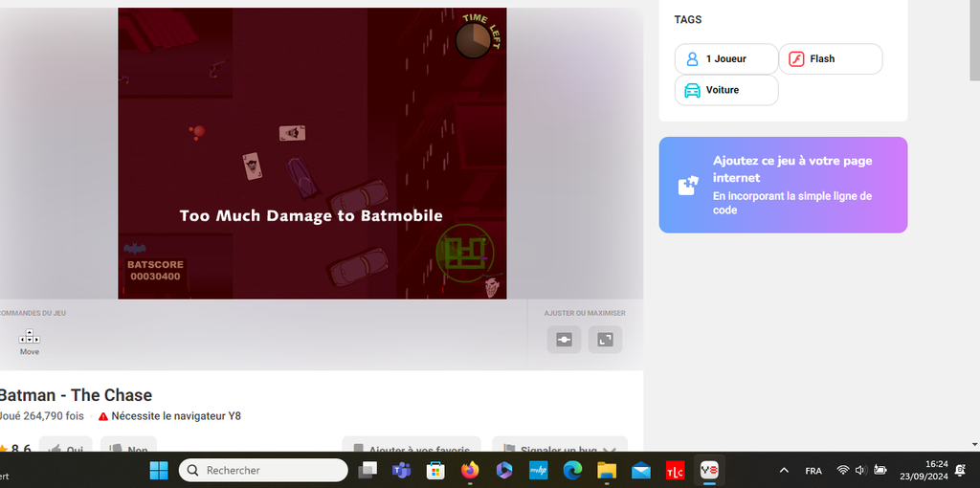Vote Oui thumbs up button
This screenshot has width=980, height=488.
click(x=66, y=444)
